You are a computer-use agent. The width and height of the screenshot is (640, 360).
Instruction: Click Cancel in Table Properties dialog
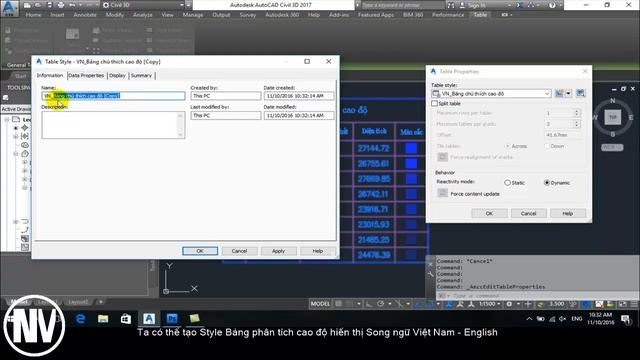click(529, 213)
